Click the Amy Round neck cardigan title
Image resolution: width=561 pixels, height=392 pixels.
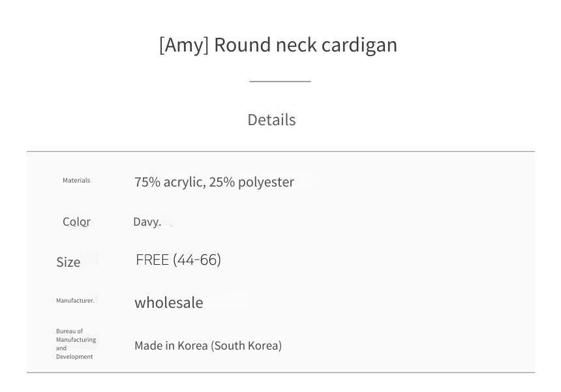point(278,46)
